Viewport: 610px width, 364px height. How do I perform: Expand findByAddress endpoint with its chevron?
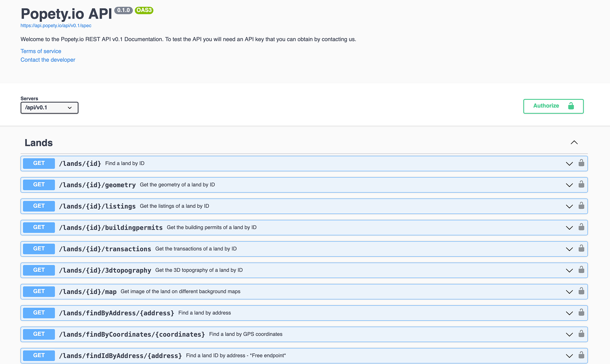[x=569, y=313]
